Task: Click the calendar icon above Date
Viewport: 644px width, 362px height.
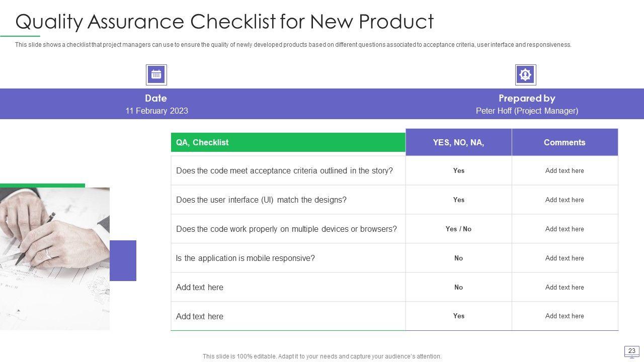Action: click(156, 75)
